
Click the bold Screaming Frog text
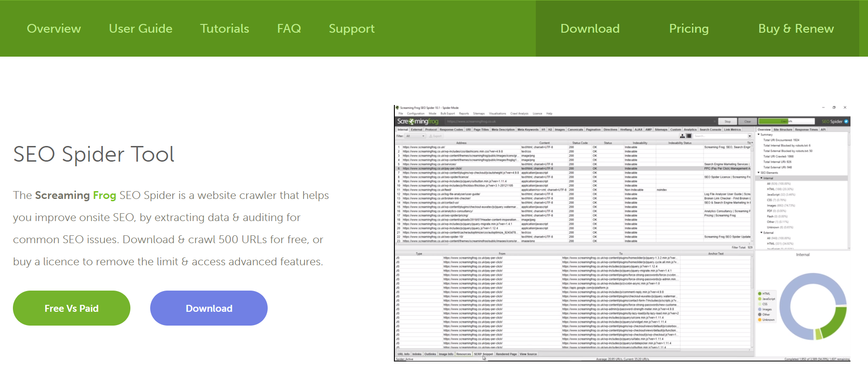[x=76, y=195]
